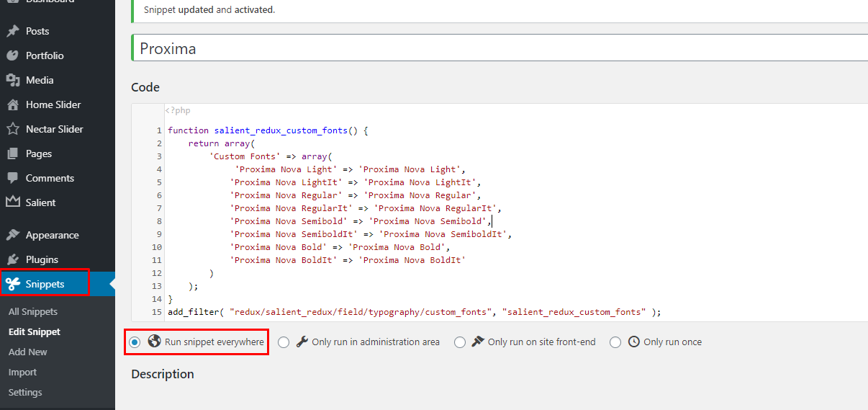Click the 'Proxima Nova Bold' code line
The height and width of the screenshot is (410, 868).
pyautogui.click(x=340, y=247)
